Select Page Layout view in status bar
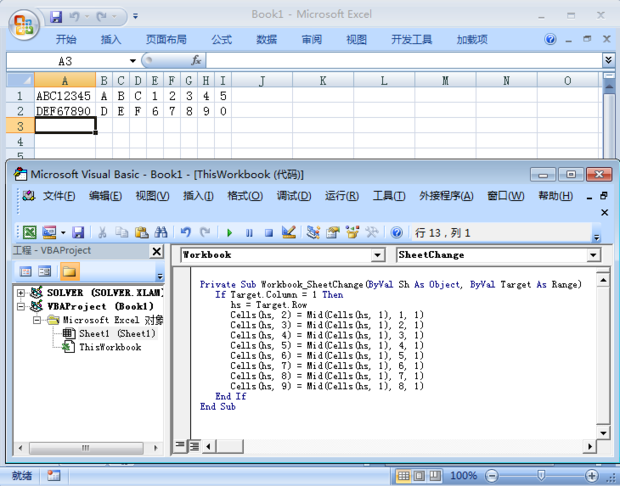The image size is (620, 486). pyautogui.click(x=419, y=475)
